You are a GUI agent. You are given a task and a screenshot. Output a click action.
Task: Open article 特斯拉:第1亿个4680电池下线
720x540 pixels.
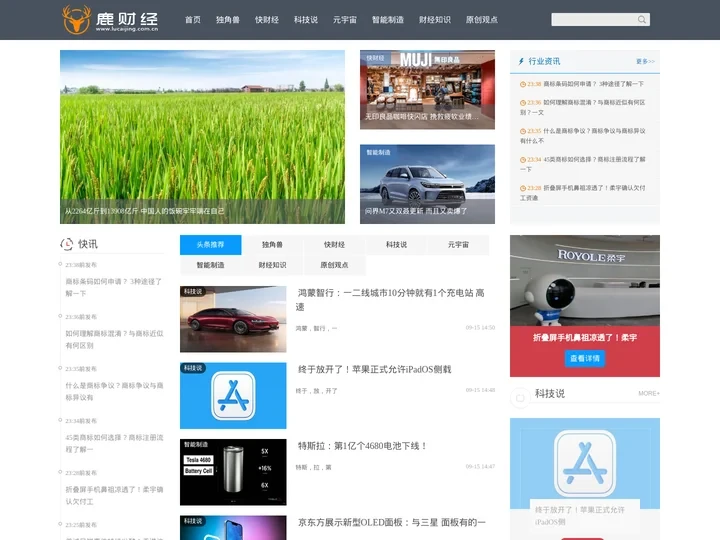click(363, 446)
